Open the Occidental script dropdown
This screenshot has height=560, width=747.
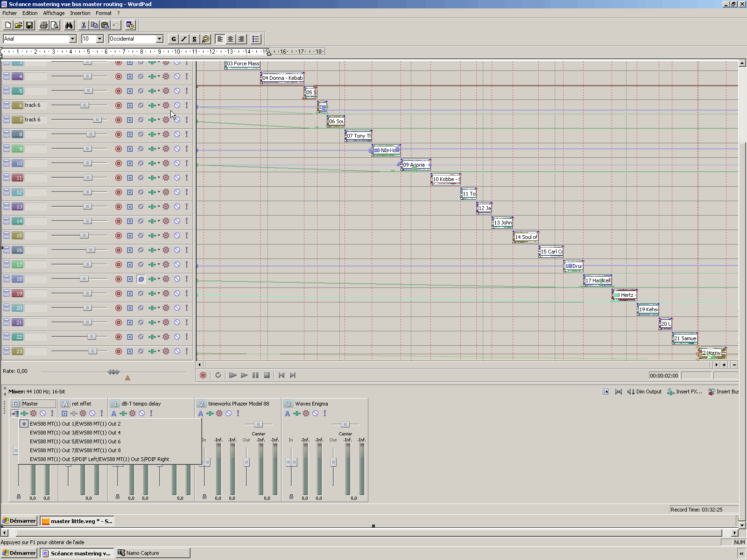coord(160,39)
